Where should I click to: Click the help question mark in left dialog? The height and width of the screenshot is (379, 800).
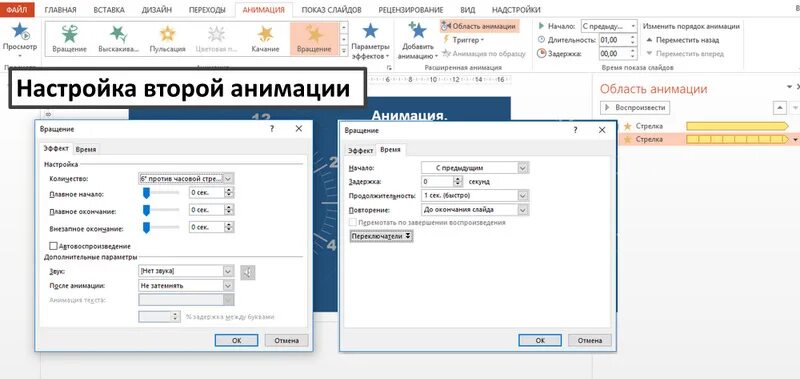pyautogui.click(x=271, y=129)
